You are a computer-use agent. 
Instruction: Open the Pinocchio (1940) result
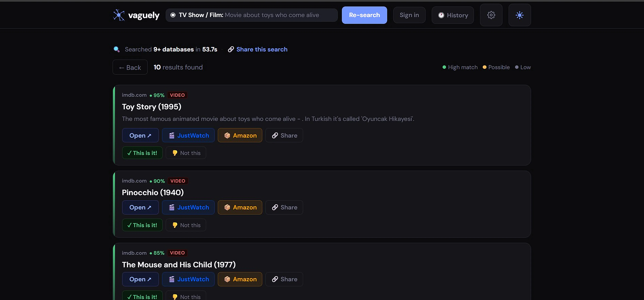(x=140, y=207)
